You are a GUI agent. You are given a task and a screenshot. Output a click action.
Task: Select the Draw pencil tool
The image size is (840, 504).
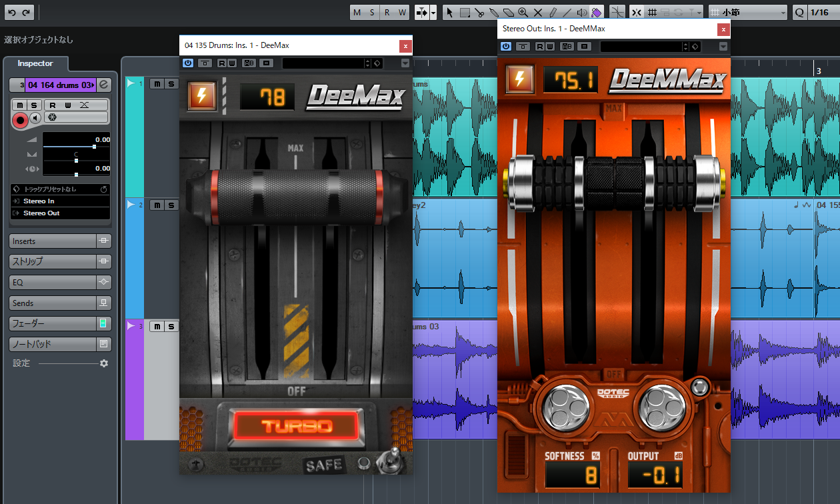[x=553, y=12]
